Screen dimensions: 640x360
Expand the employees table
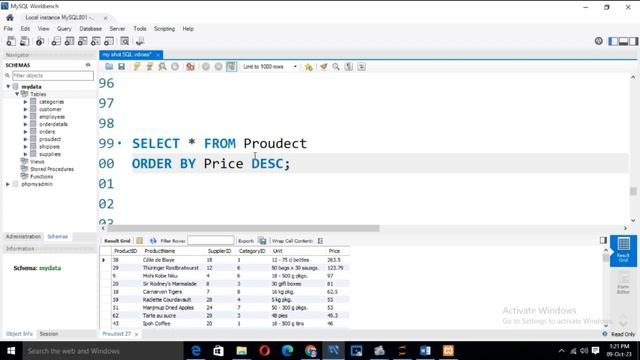pos(25,117)
